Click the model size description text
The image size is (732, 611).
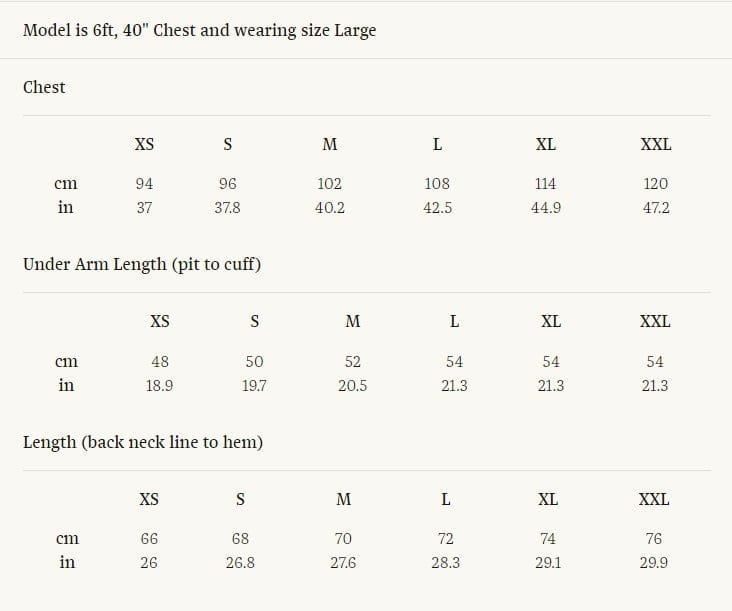pos(199,30)
